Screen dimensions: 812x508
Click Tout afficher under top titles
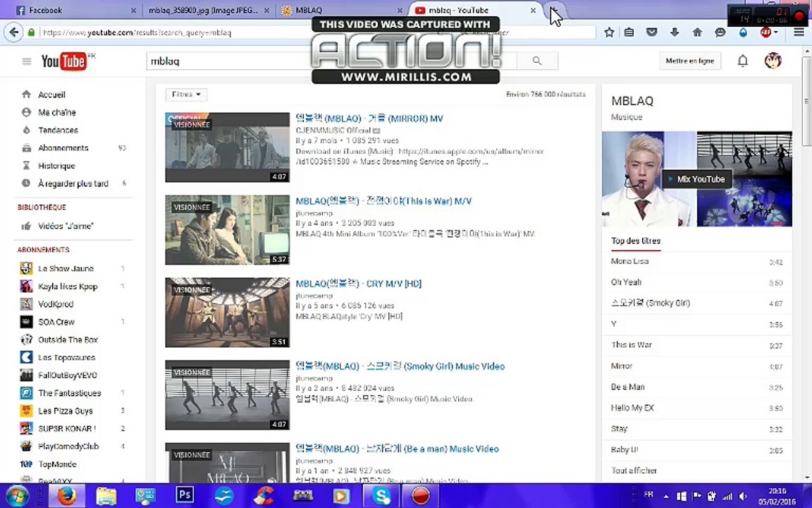634,470
